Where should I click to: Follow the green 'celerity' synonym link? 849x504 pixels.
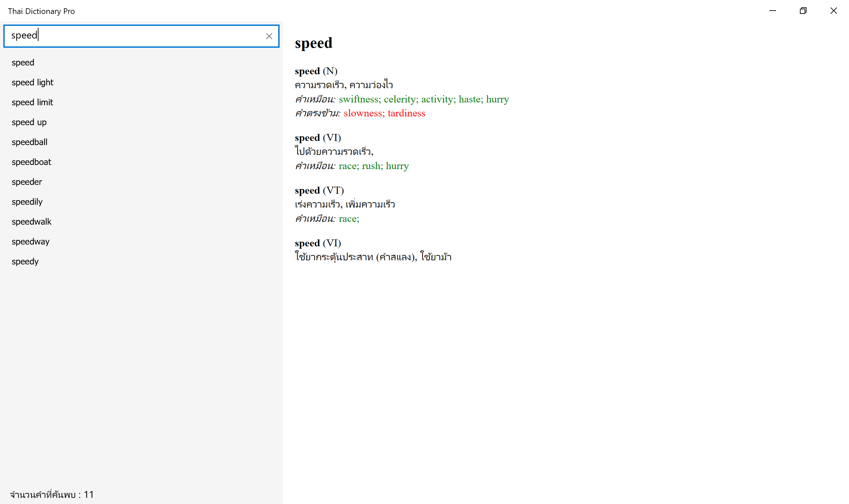click(400, 99)
